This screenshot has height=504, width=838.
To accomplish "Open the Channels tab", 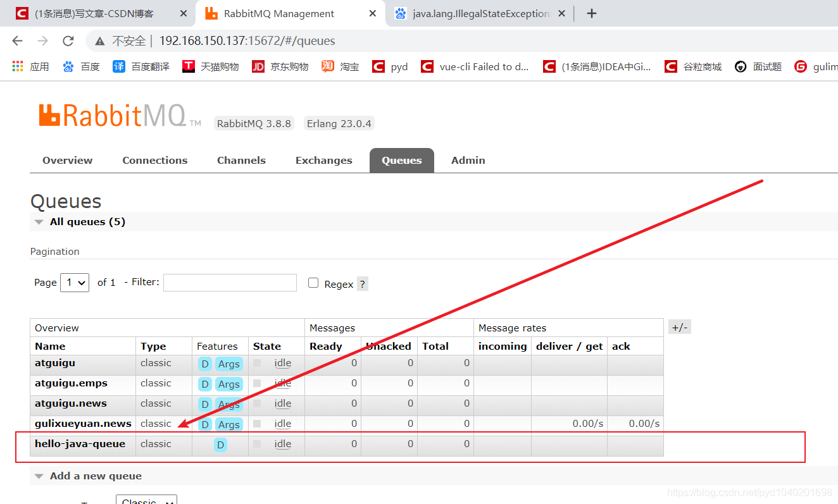I will 241,160.
